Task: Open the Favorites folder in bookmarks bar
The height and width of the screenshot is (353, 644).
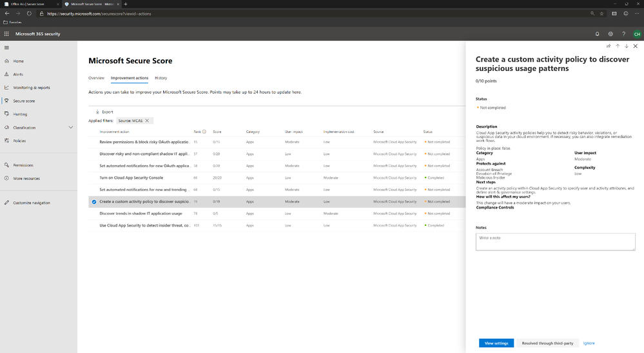Action: tap(12, 22)
